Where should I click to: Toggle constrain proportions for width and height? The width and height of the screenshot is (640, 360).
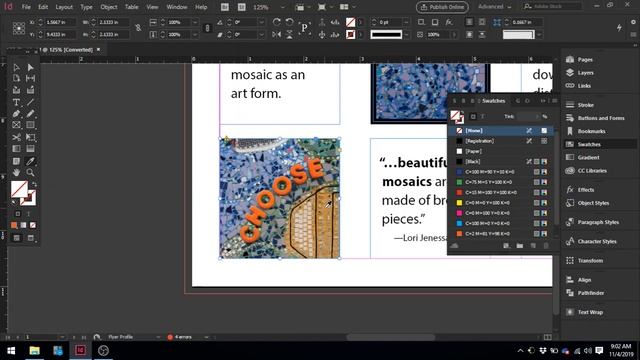point(138,28)
